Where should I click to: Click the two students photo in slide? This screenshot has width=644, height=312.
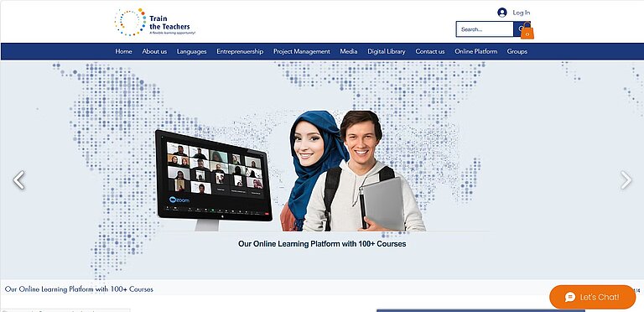pyautogui.click(x=353, y=170)
